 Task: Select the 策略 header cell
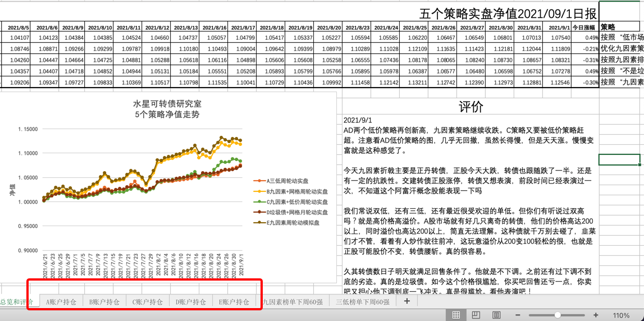coord(608,27)
